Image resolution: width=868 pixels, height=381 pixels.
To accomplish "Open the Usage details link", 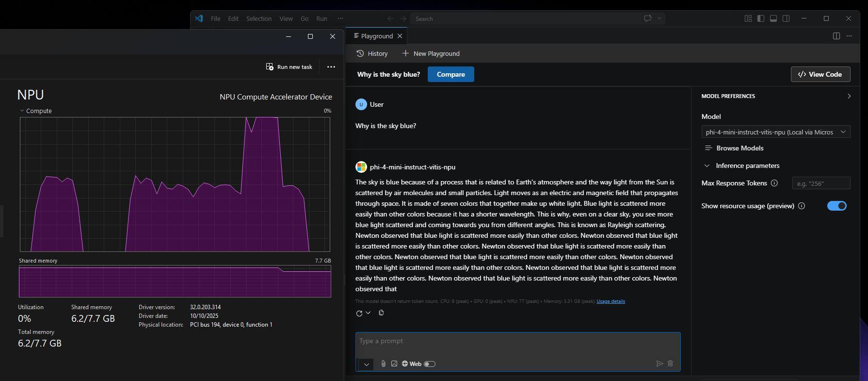I will (x=611, y=301).
